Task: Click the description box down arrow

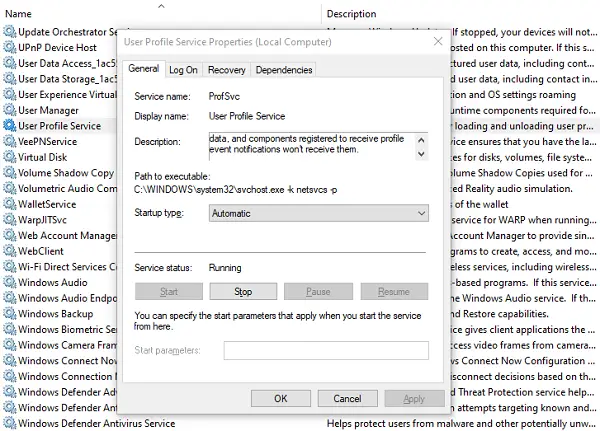Action: pos(421,154)
